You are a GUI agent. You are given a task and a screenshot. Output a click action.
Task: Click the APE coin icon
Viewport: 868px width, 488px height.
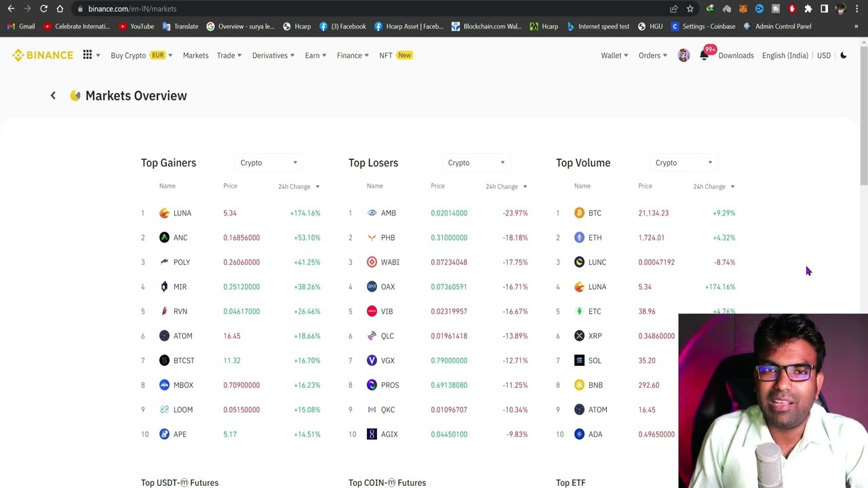164,434
